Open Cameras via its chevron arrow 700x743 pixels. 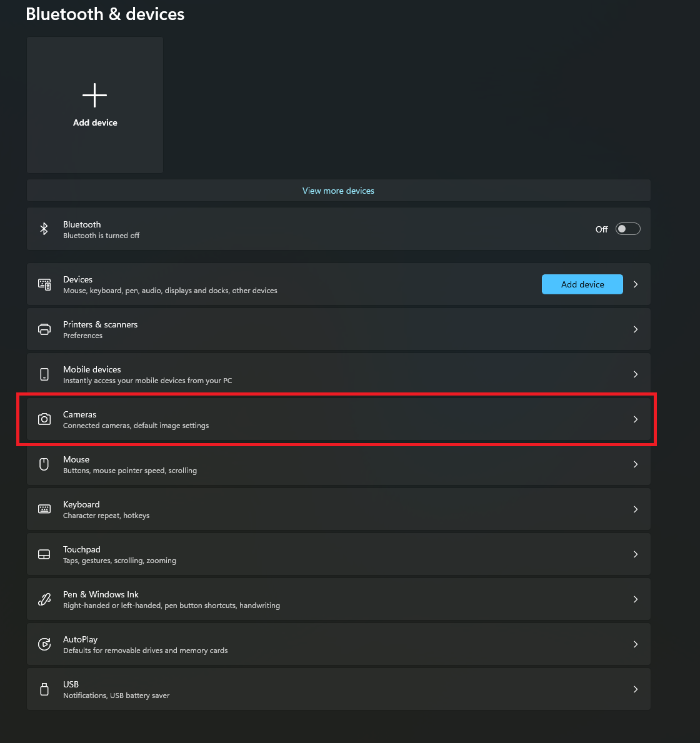point(636,419)
